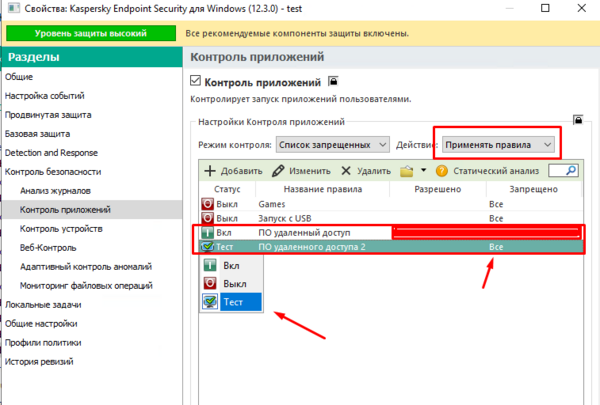
Task: Close the properties window
Action: (582, 8)
